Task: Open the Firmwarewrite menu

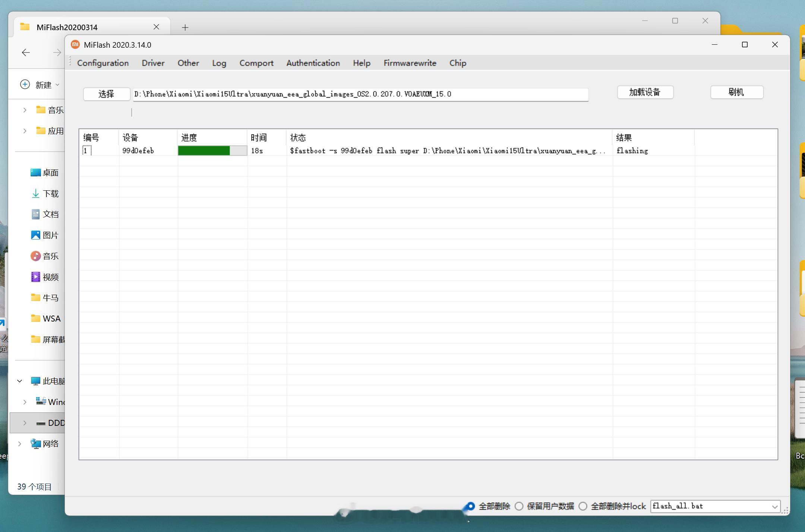Action: coord(410,63)
